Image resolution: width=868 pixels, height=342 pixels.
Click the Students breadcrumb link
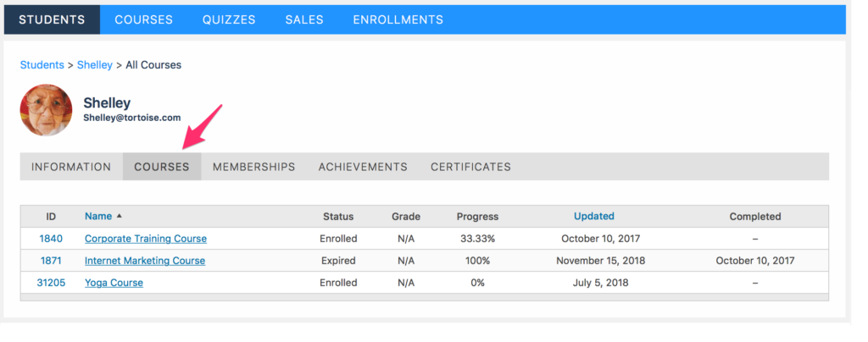[x=42, y=64]
